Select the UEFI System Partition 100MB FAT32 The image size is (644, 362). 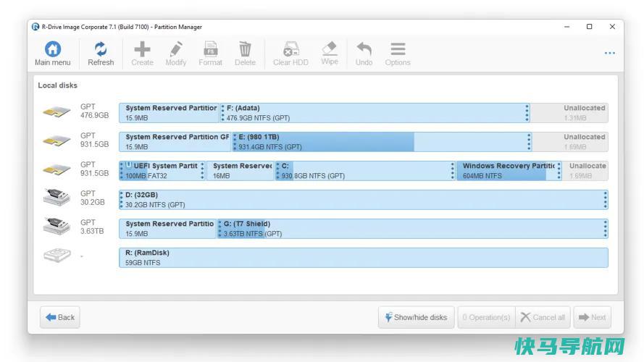162,171
